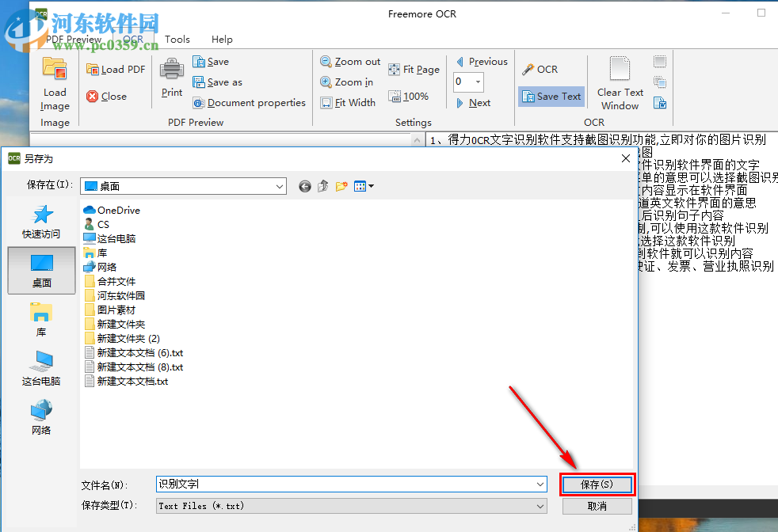Viewport: 778px width, 532px height.
Task: Select the 河东软件园 folder
Action: pyautogui.click(x=115, y=296)
